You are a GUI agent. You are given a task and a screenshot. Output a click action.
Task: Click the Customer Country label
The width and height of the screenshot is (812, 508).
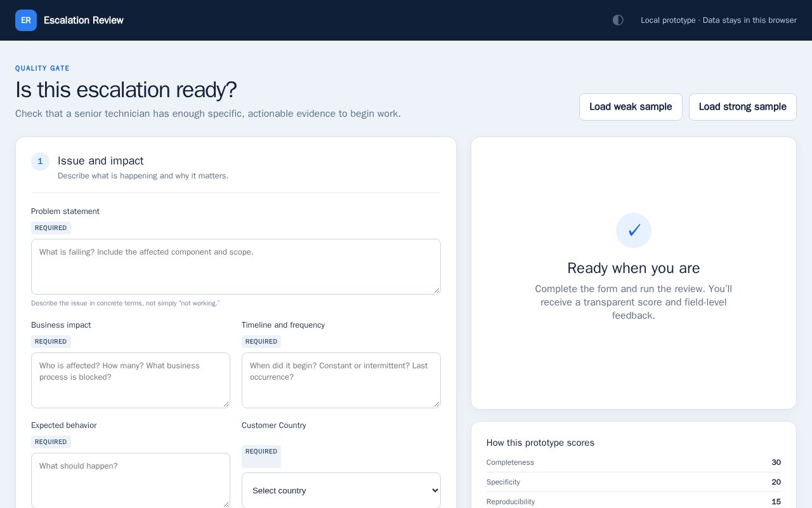[274, 425]
